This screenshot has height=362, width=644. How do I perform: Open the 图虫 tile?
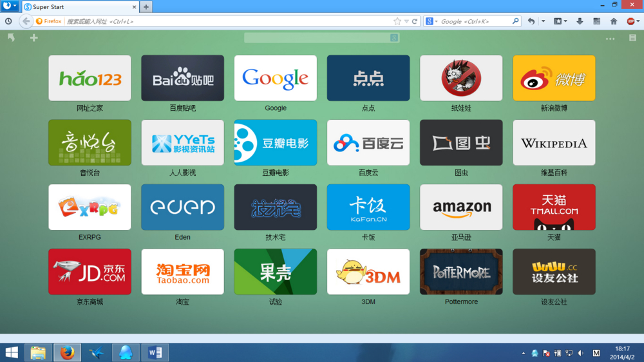tap(461, 142)
